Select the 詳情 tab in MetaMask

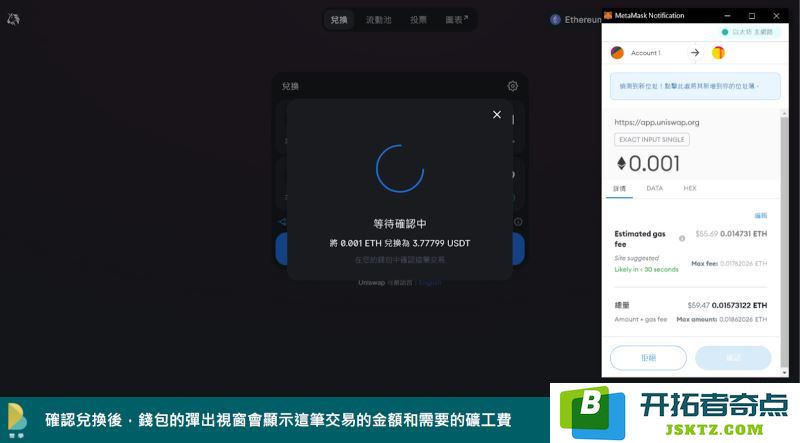click(x=619, y=189)
